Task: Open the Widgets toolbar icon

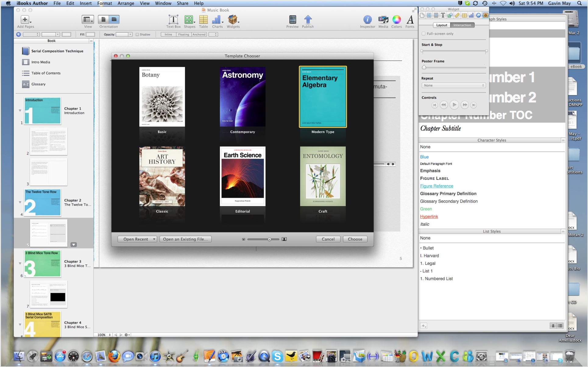Action: coord(232,20)
